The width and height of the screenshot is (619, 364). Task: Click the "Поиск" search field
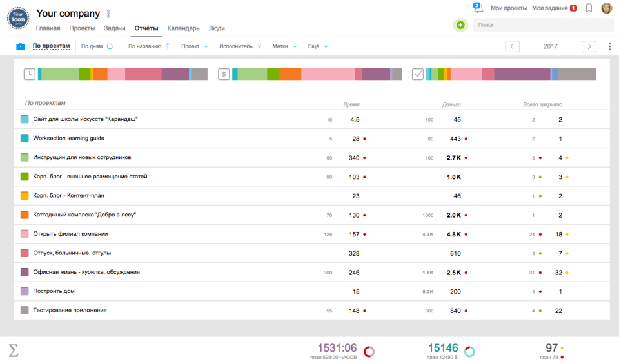pos(542,25)
